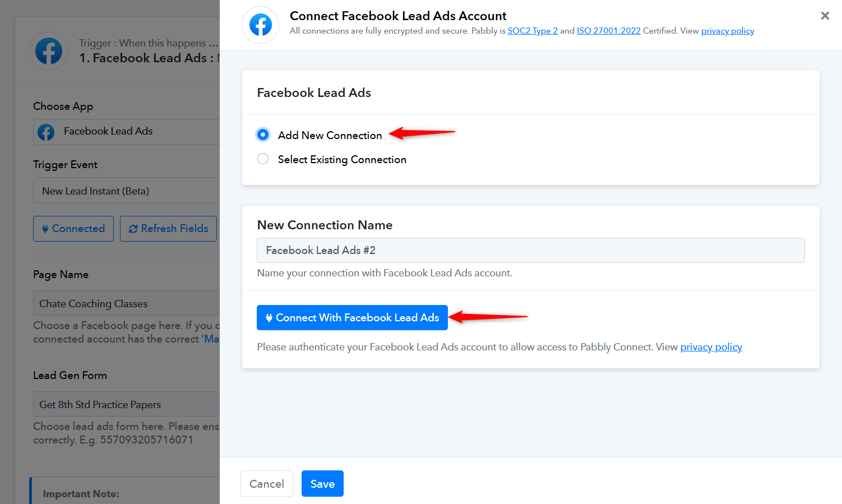The width and height of the screenshot is (842, 504).
Task: Click the 'Facebook Lead Ads' section heading in the dialog
Action: pyautogui.click(x=314, y=93)
